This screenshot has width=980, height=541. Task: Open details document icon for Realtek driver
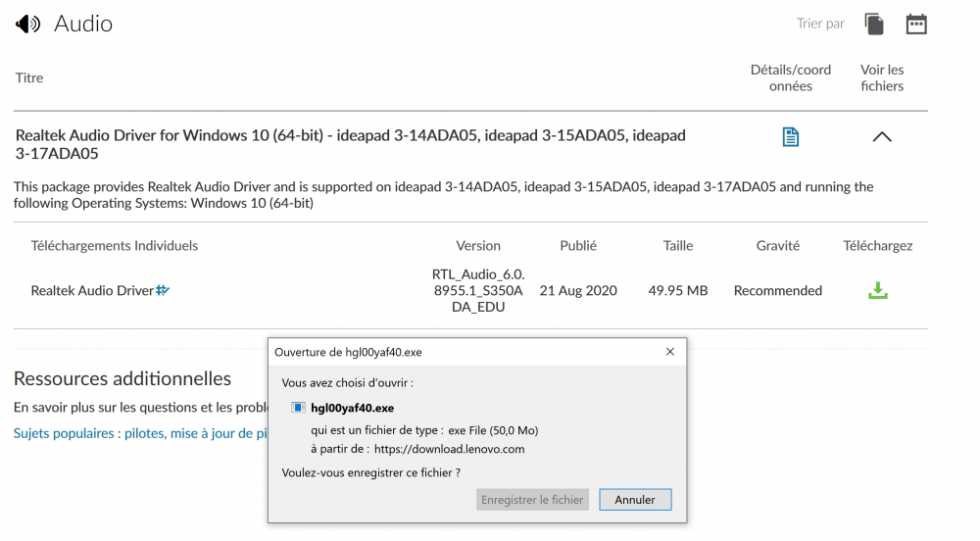click(x=791, y=137)
